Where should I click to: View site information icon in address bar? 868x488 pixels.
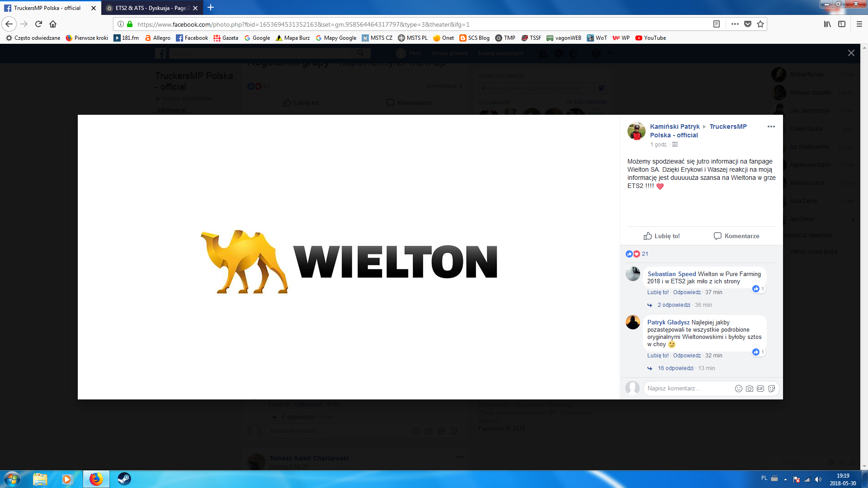tap(121, 24)
